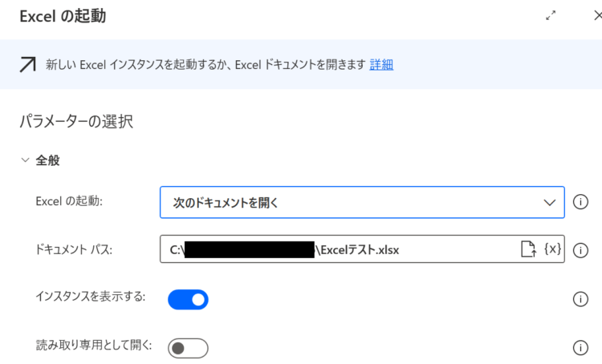The height and width of the screenshot is (364, 602).
Task: Click the 全般 section header label
Action: click(47, 160)
